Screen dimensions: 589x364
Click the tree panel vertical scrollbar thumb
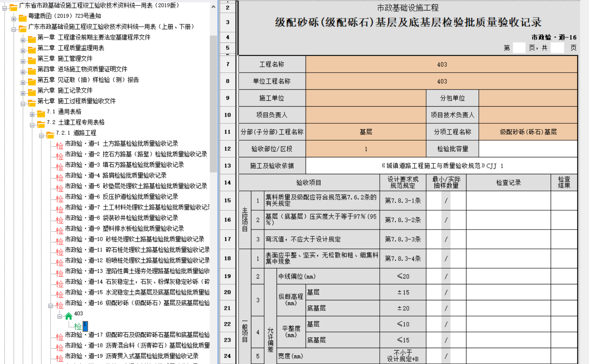(x=213, y=104)
